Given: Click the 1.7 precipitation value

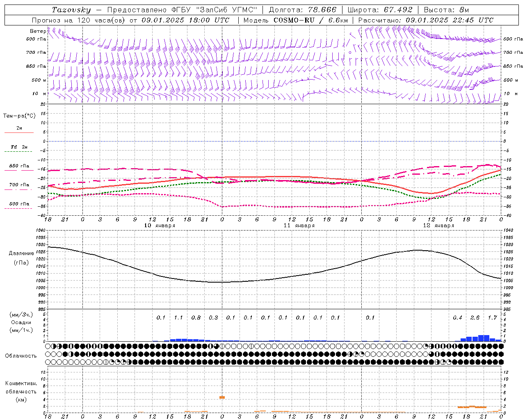Looking at the screenshot, I should 492,318.
